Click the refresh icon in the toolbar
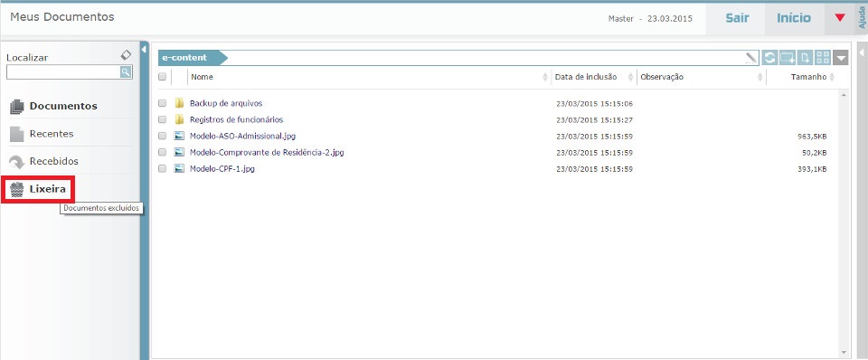 [x=769, y=58]
